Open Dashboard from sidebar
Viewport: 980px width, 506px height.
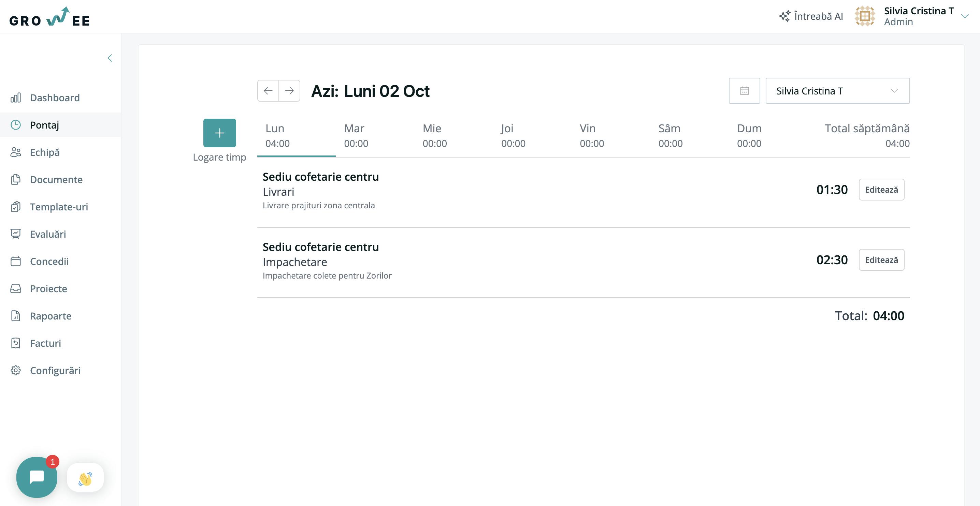(56, 97)
